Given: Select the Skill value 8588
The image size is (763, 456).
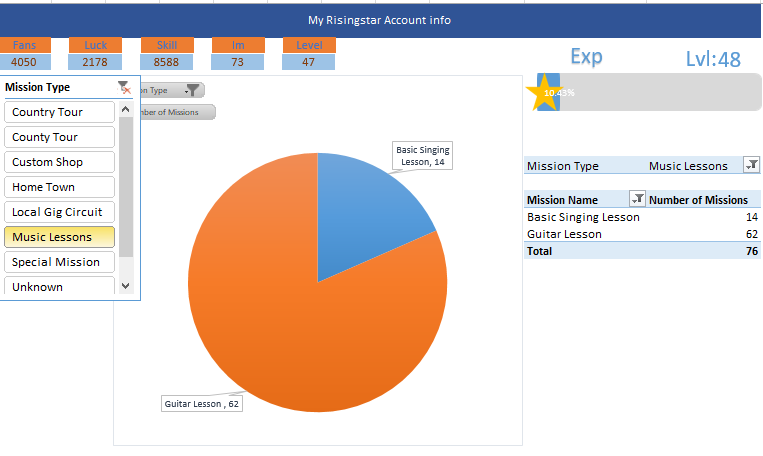Looking at the screenshot, I should pyautogui.click(x=166, y=62).
